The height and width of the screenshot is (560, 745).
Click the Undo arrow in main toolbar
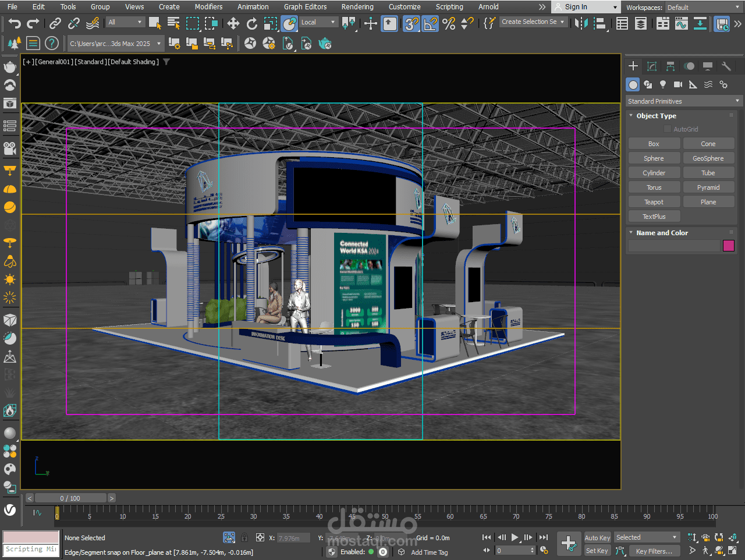click(x=15, y=23)
